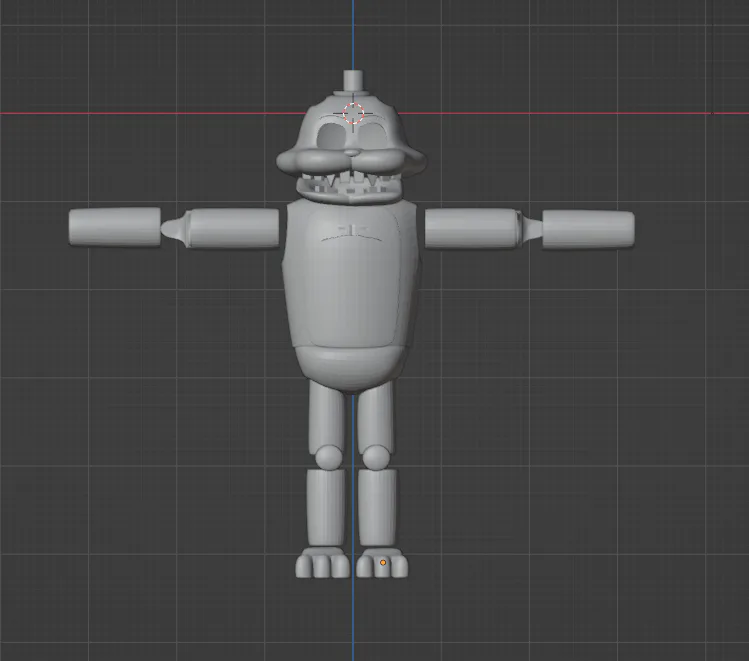Select the forearm segment at the model's far left

115,227
